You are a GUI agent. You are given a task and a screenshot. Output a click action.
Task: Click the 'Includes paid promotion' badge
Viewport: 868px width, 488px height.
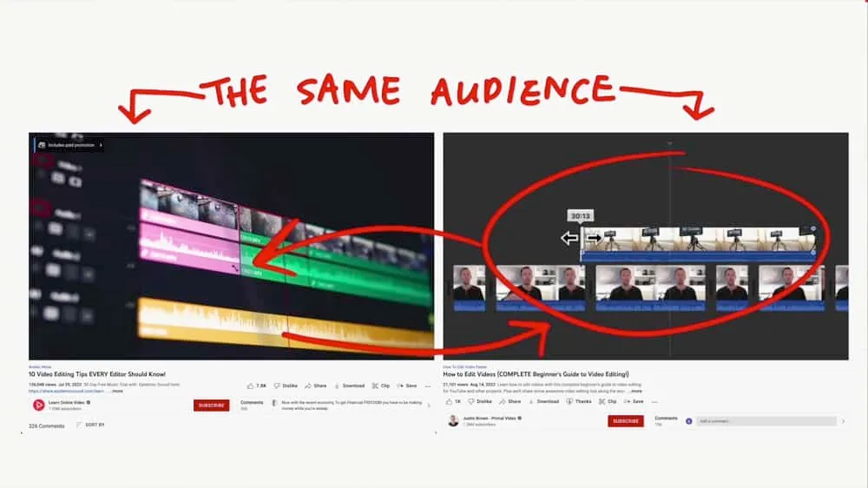tap(68, 145)
